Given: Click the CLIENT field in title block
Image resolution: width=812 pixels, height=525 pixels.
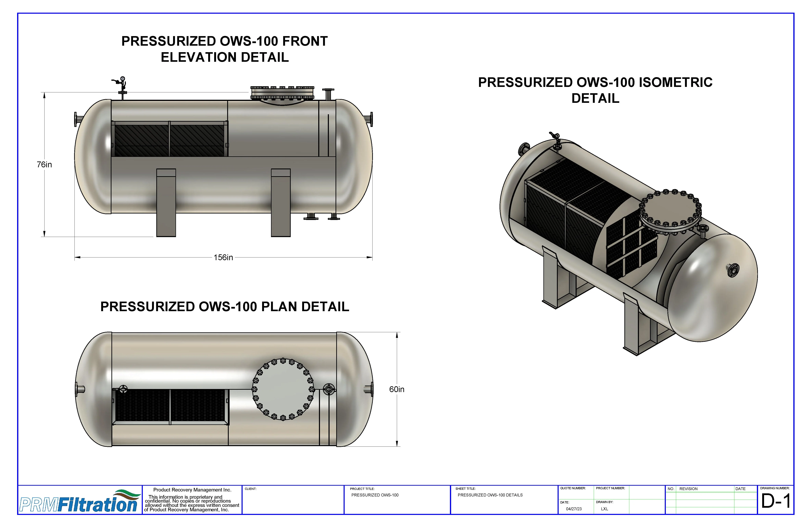Looking at the screenshot, I should [293, 500].
